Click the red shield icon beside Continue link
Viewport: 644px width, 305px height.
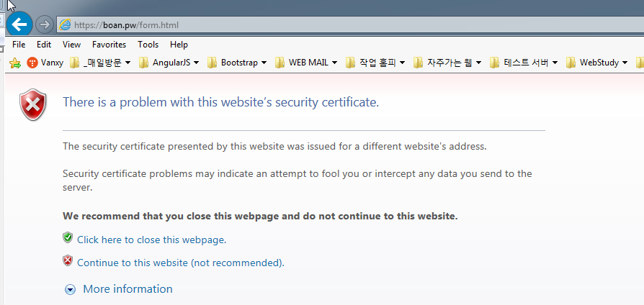pyautogui.click(x=68, y=261)
